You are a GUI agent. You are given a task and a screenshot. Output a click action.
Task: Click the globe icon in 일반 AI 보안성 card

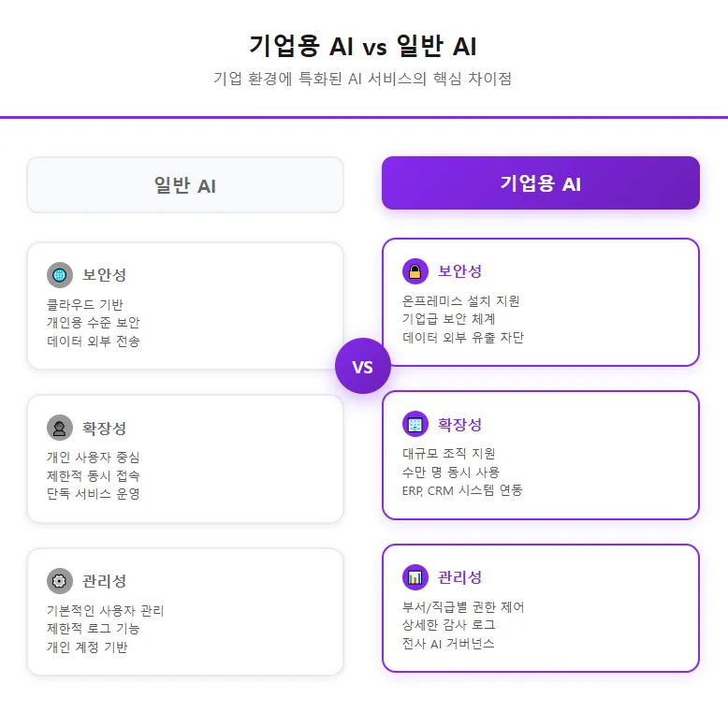click(60, 275)
